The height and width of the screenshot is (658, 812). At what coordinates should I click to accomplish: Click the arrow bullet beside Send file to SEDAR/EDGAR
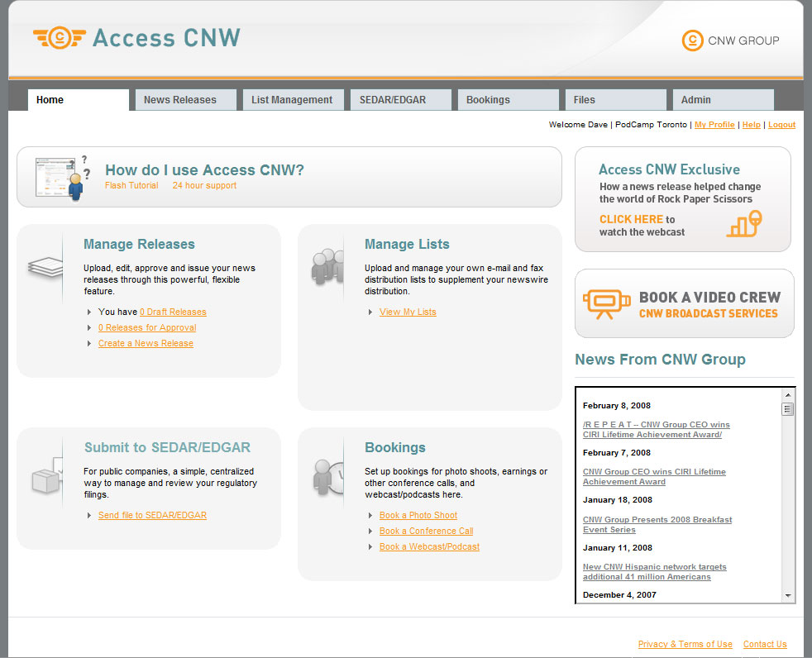pyautogui.click(x=89, y=515)
